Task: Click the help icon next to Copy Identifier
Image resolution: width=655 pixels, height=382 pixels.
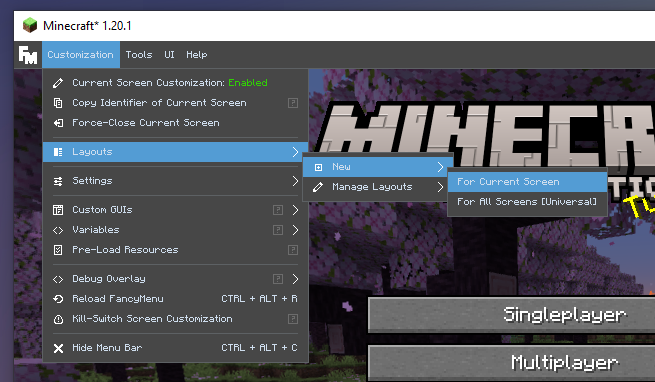Action: [x=293, y=103]
